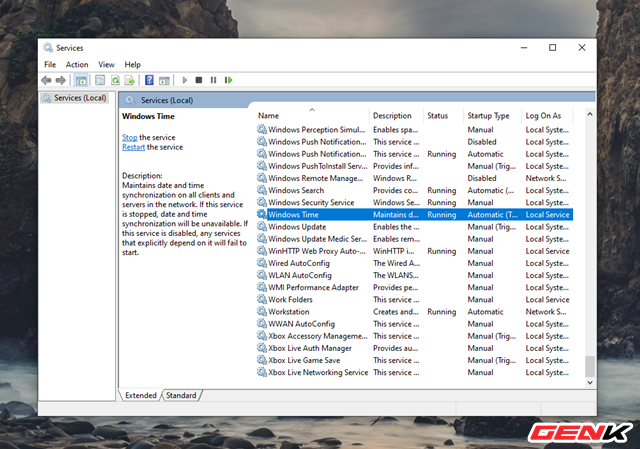This screenshot has width=640, height=449.
Task: Click gear icon beside WWAN AutoConfig
Action: (262, 323)
